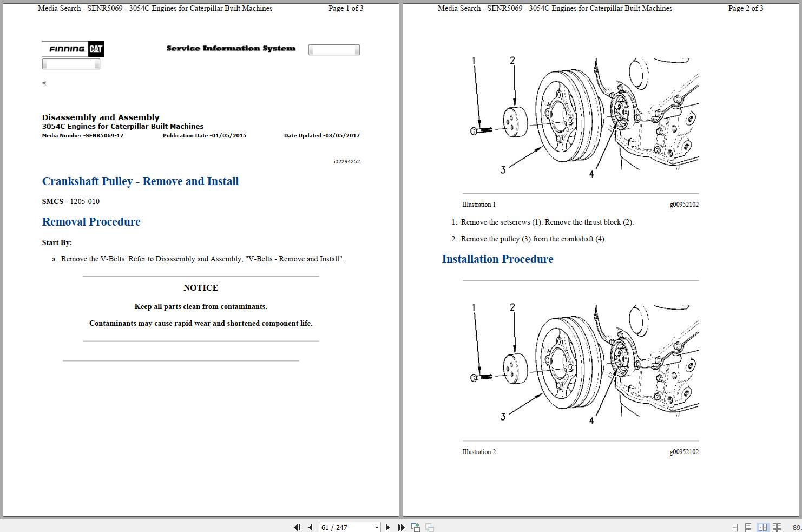Click the small speaker icon below the logo

coord(44,83)
